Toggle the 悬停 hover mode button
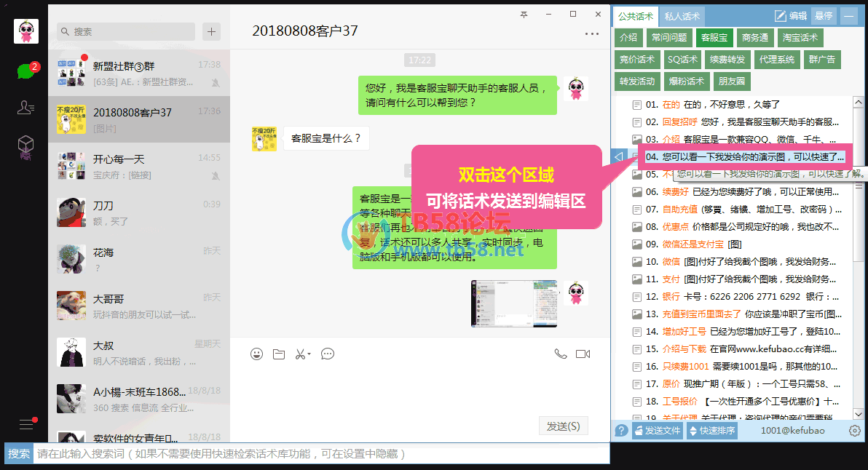The image size is (868, 470). click(824, 16)
